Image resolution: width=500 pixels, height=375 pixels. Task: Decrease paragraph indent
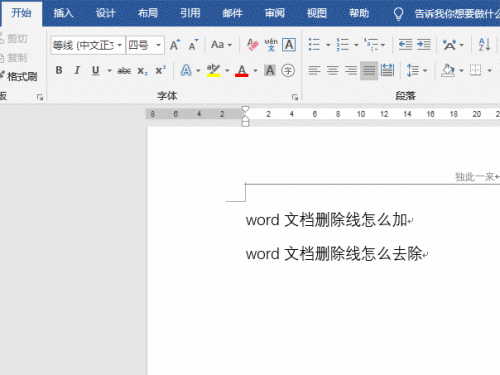tap(405, 45)
